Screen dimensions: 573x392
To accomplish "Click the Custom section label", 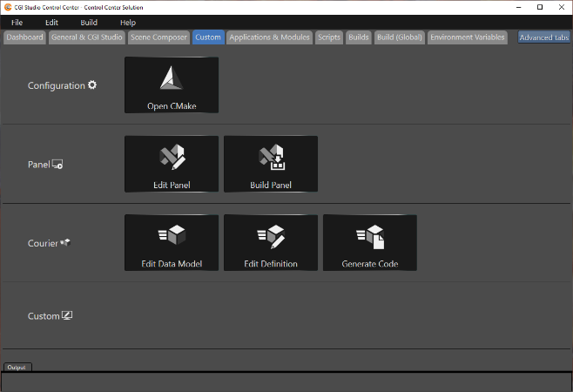I will (44, 316).
